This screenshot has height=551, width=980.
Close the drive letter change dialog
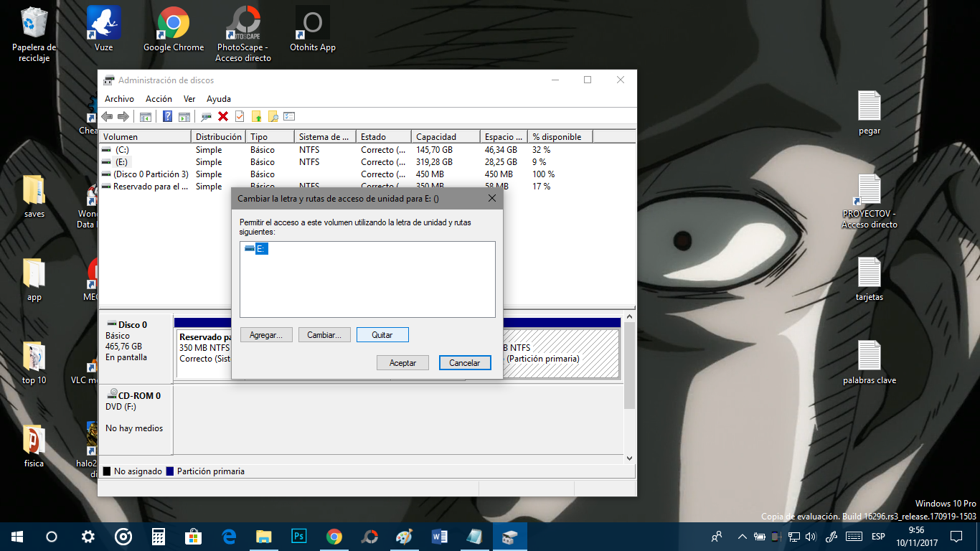coord(491,198)
